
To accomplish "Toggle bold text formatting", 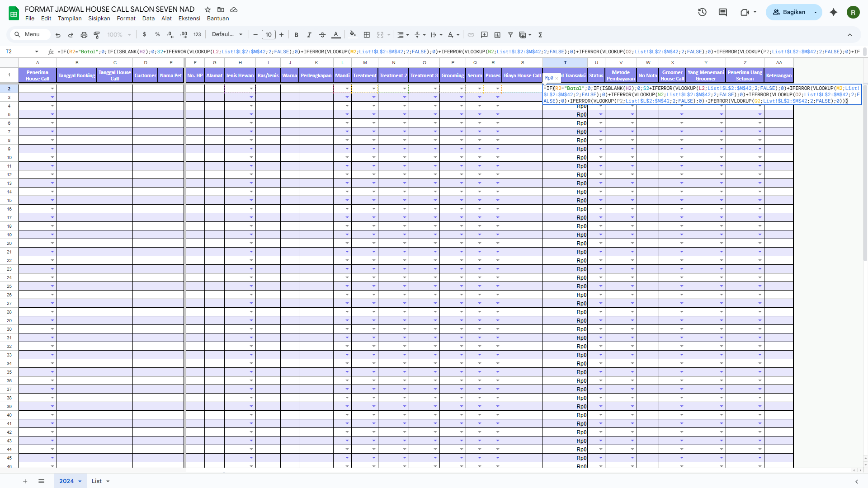I will (296, 35).
